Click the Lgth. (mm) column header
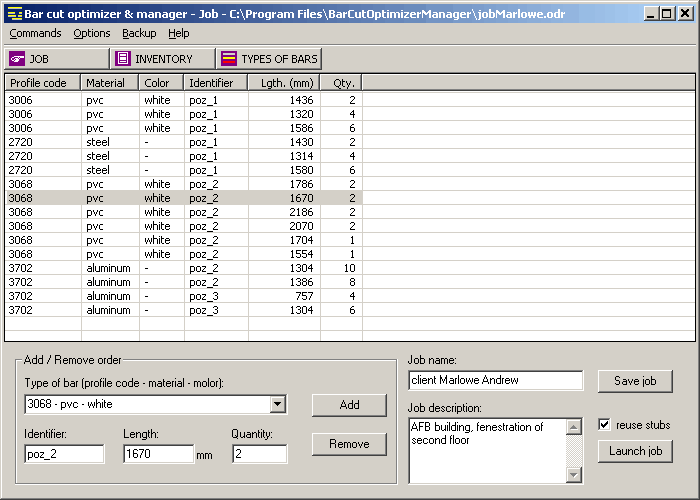700x500 pixels. tap(284, 83)
